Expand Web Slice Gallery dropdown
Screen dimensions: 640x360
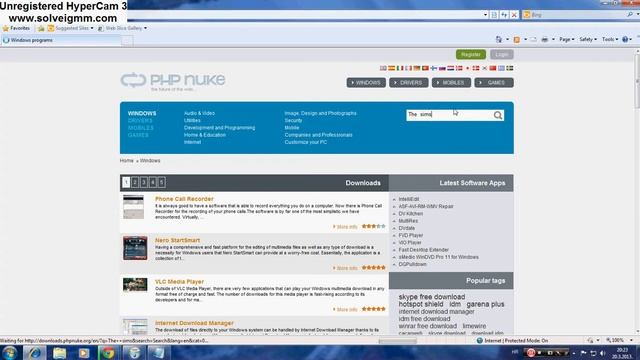[145, 28]
